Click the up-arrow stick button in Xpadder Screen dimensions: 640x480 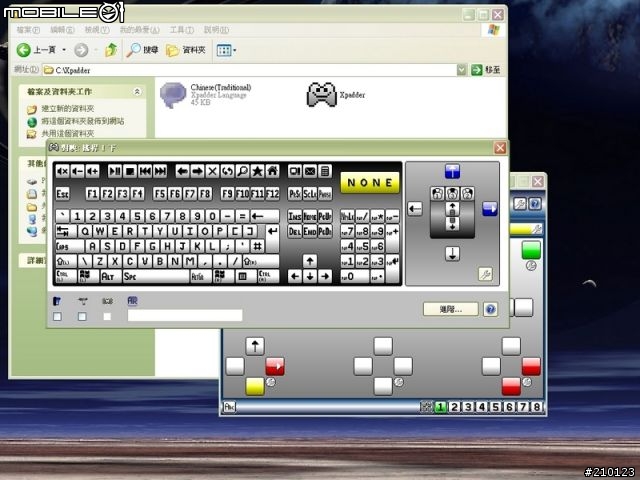[255, 346]
